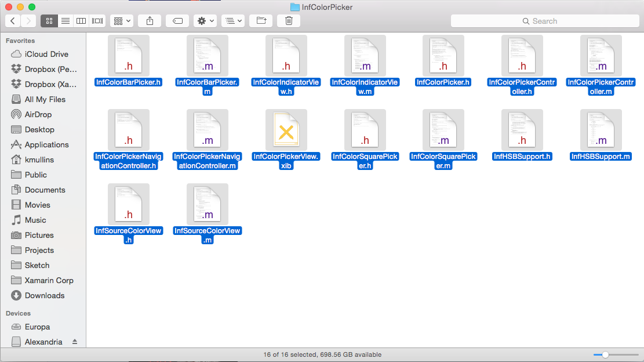The width and height of the screenshot is (644, 362).
Task: Switch to Cover Flow view
Action: (x=97, y=21)
